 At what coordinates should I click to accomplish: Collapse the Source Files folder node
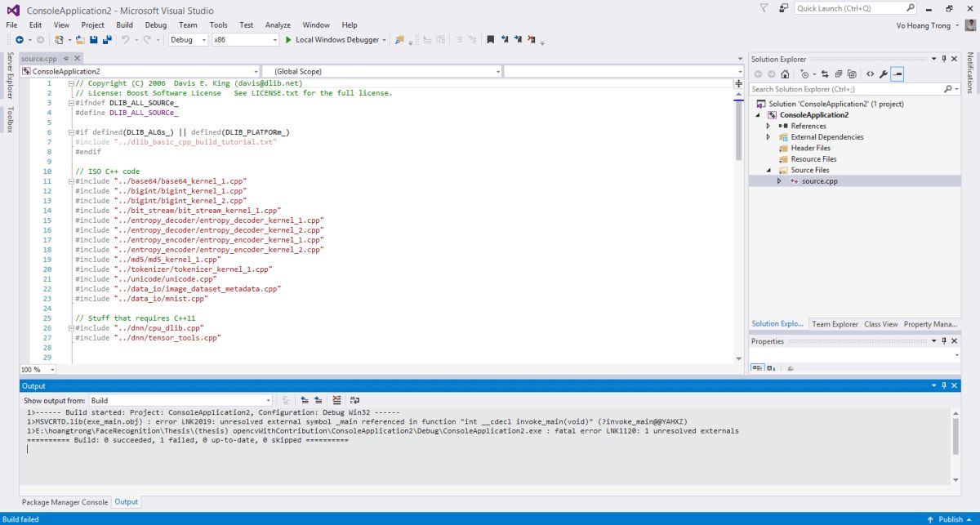[768, 170]
